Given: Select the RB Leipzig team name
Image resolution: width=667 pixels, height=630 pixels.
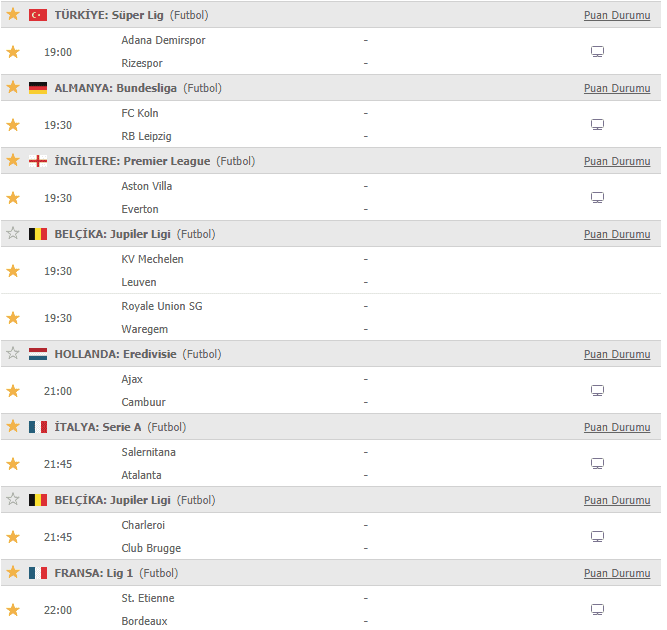Looking at the screenshot, I should click(x=146, y=137).
